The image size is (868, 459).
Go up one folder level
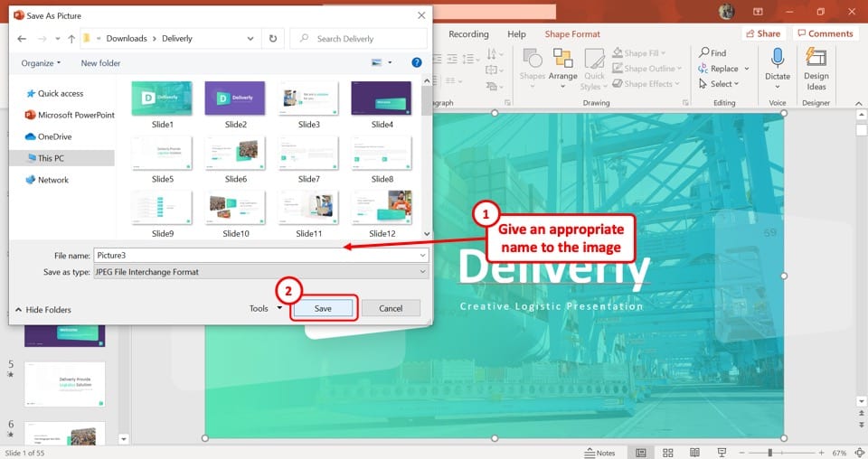(71, 39)
